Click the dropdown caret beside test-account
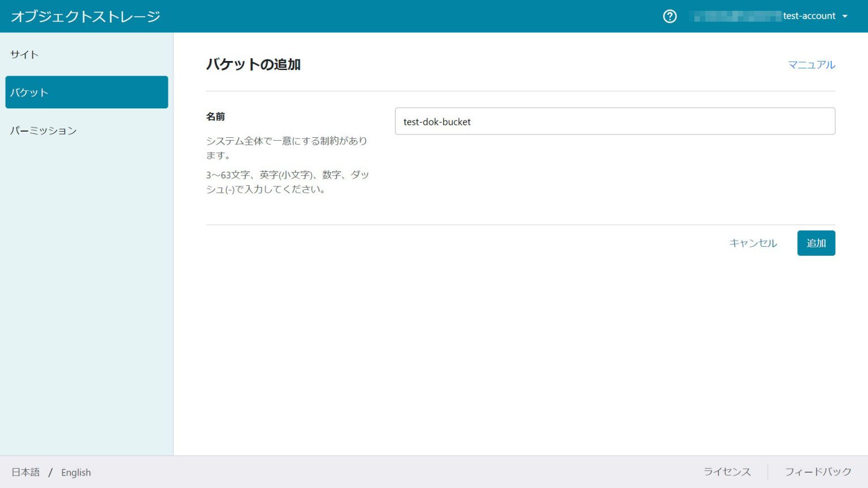868x488 pixels. coord(845,16)
